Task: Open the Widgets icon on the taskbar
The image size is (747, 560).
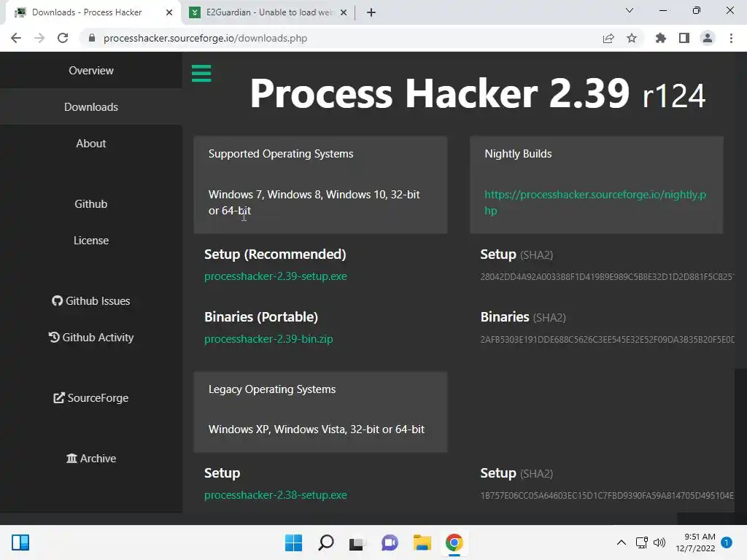Action: coord(20,542)
